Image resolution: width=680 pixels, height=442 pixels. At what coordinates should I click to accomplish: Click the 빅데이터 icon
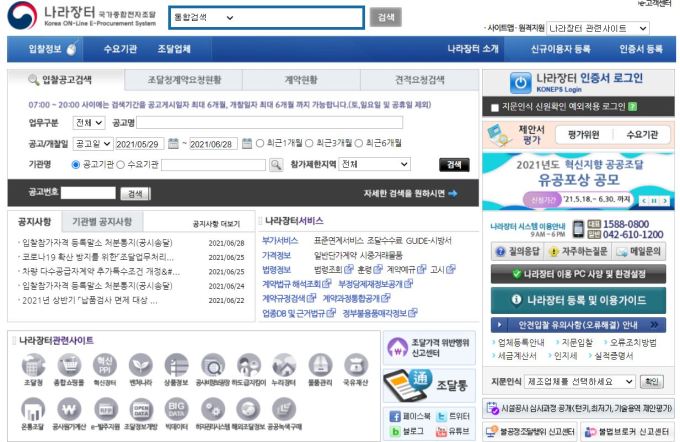tap(177, 410)
